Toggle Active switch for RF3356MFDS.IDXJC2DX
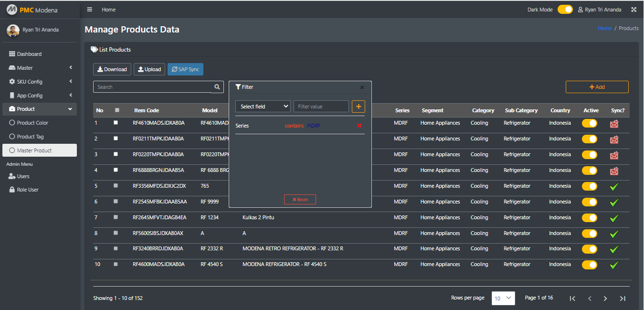Image resolution: width=644 pixels, height=310 pixels. (590, 186)
